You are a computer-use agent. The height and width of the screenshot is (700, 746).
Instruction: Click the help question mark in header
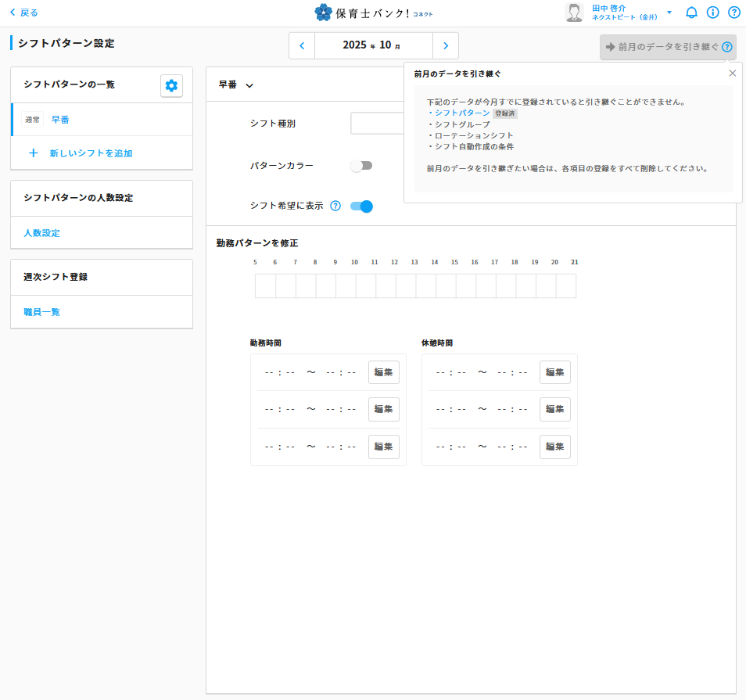coord(733,13)
